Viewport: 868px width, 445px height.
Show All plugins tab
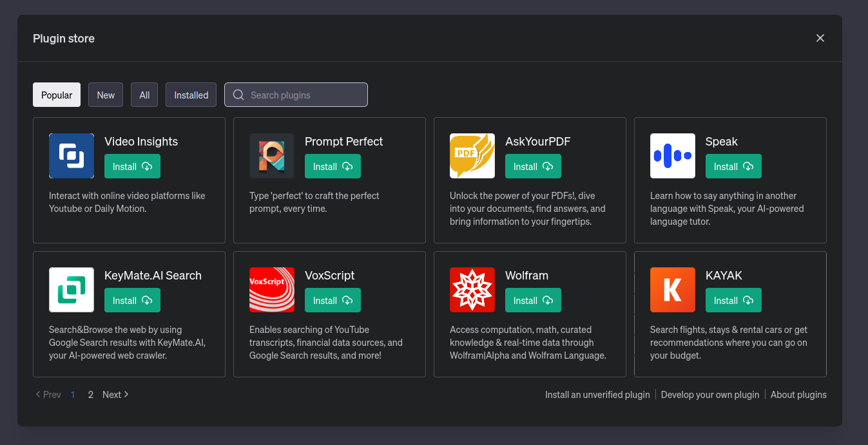coord(144,95)
